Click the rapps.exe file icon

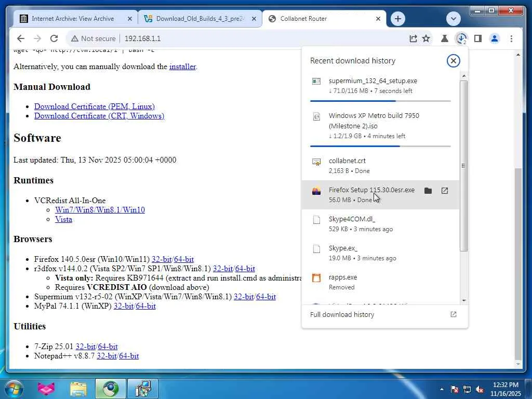316,278
